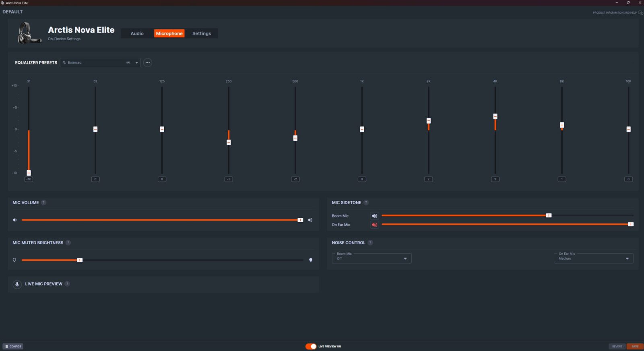
Task: Click the three-dot equalizer preset options button
Action: pos(148,63)
